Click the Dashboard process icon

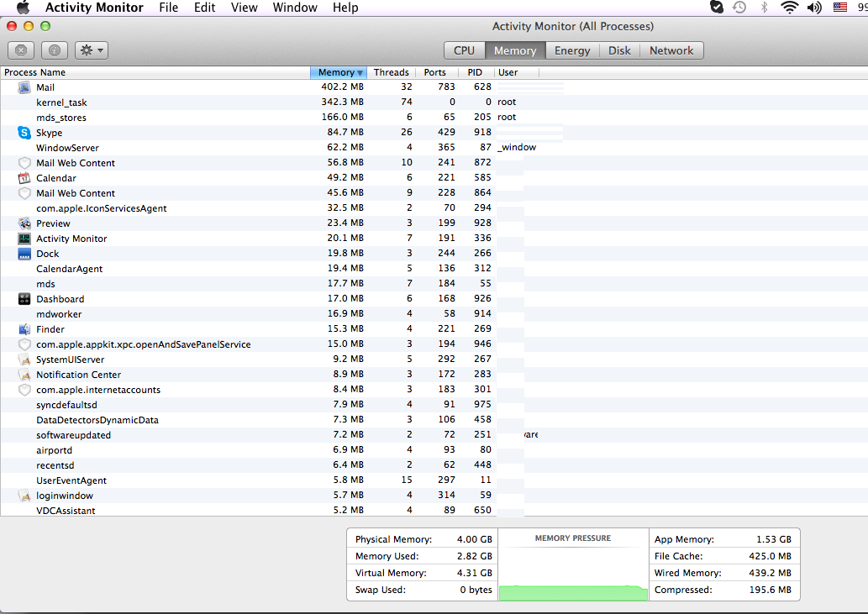[24, 299]
